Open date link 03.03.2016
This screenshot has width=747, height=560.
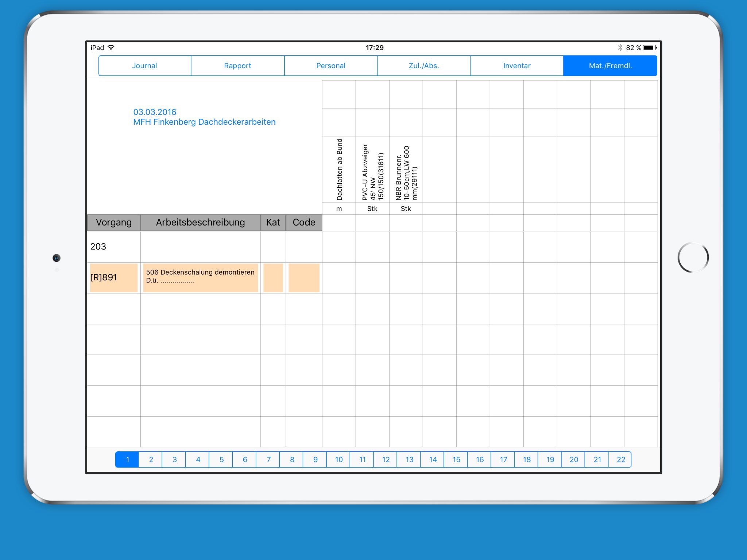pyautogui.click(x=155, y=112)
